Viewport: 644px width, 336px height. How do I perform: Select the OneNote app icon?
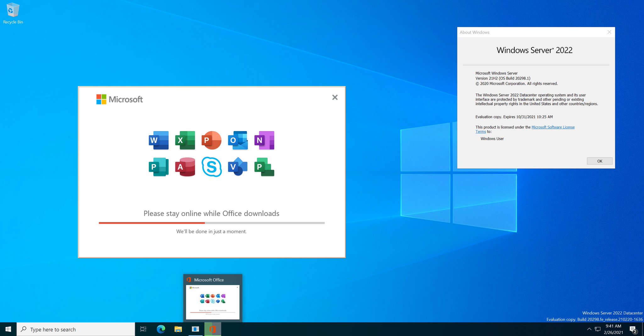[264, 140]
